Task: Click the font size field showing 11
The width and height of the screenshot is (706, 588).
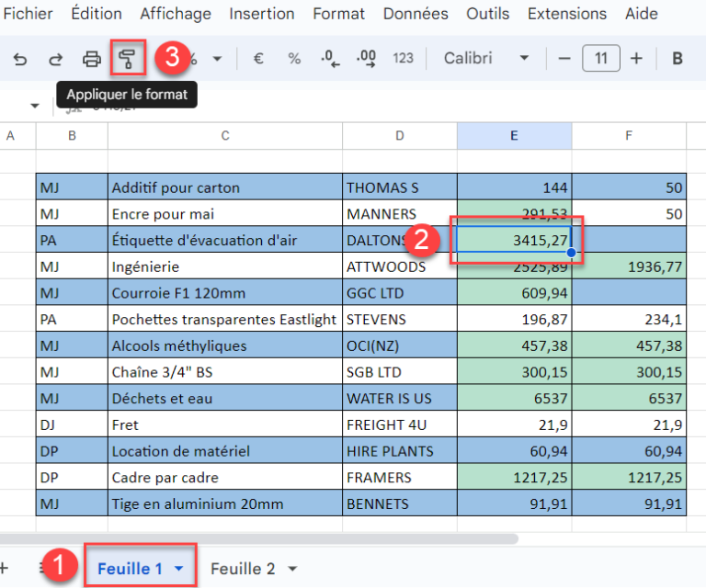Action: pyautogui.click(x=600, y=59)
